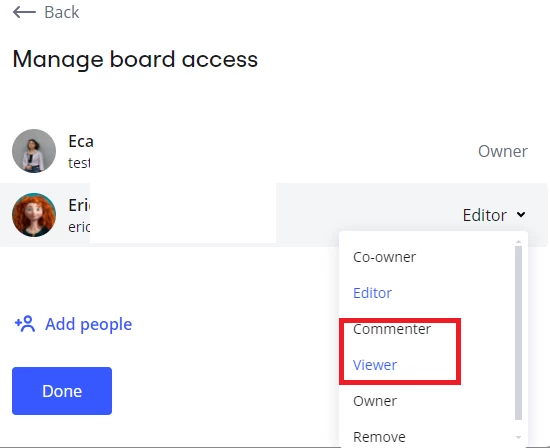
Task: Click the back arrow icon
Action: (24, 12)
